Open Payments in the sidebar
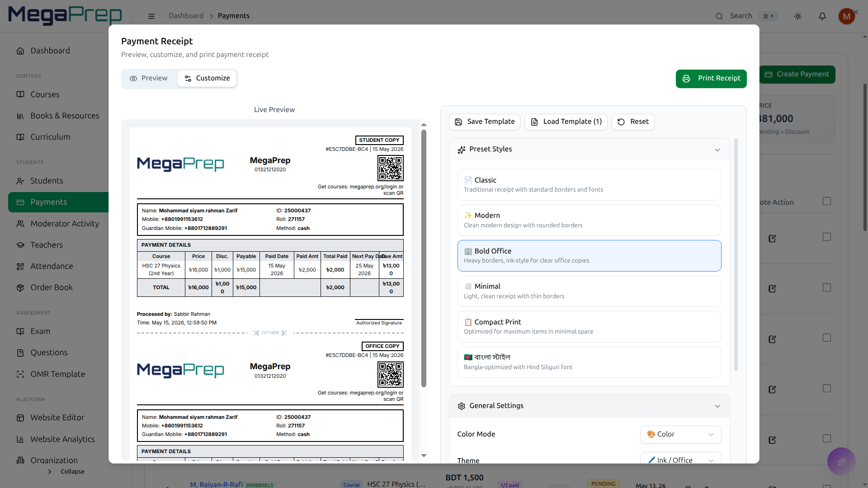 tap(58, 202)
